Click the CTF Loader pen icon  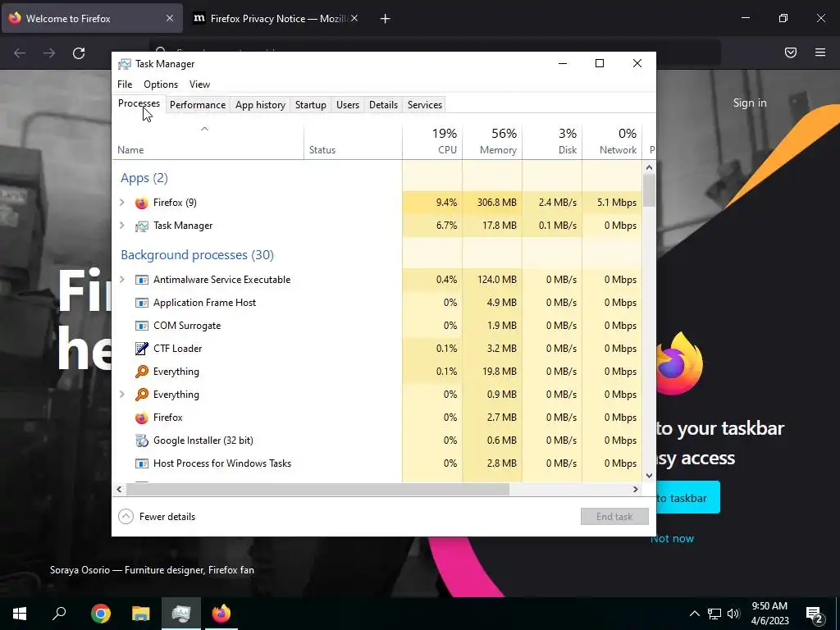point(141,349)
